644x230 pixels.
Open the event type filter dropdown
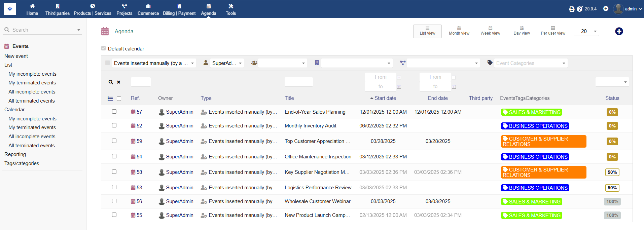point(154,63)
